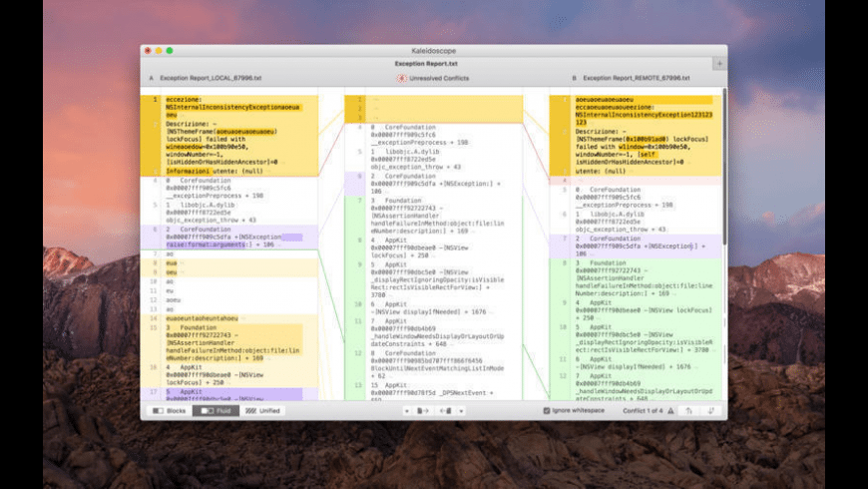Click '__exceptionPreprocess + 198' in middle pane
The width and height of the screenshot is (868, 489).
pyautogui.click(x=420, y=143)
